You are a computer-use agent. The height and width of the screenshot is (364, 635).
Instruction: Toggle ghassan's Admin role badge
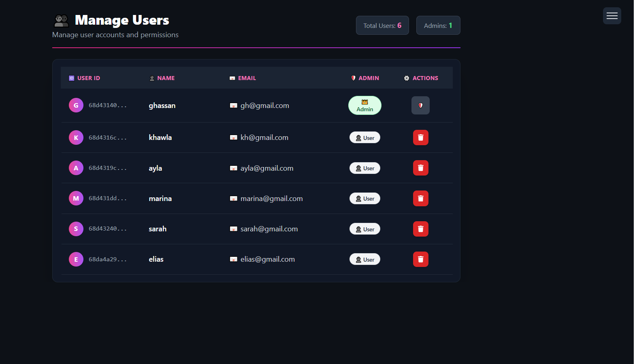tap(365, 106)
